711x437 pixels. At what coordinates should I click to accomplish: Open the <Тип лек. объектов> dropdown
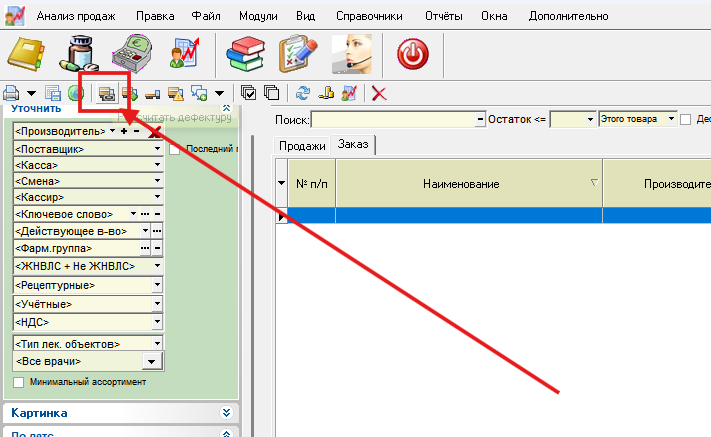point(157,343)
